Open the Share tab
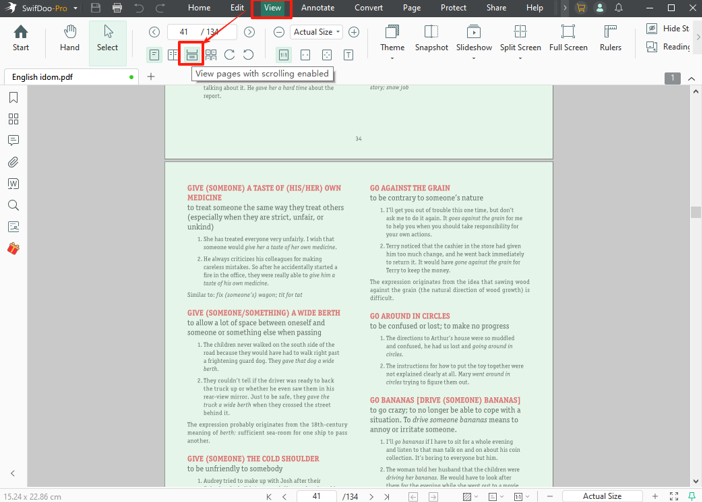Viewport: 702px width, 502px height. click(x=496, y=8)
